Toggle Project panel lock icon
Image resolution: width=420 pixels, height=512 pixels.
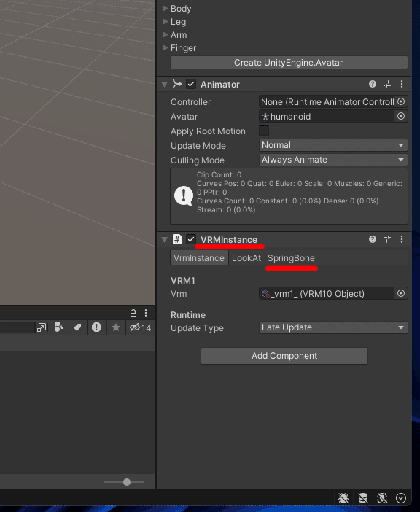(133, 313)
